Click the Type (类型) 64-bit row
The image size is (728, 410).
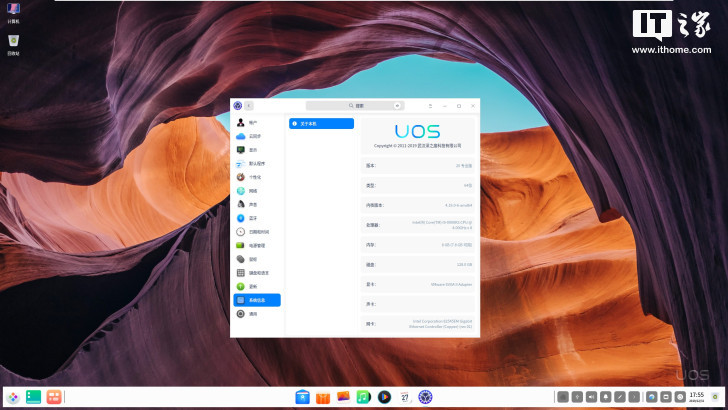418,185
